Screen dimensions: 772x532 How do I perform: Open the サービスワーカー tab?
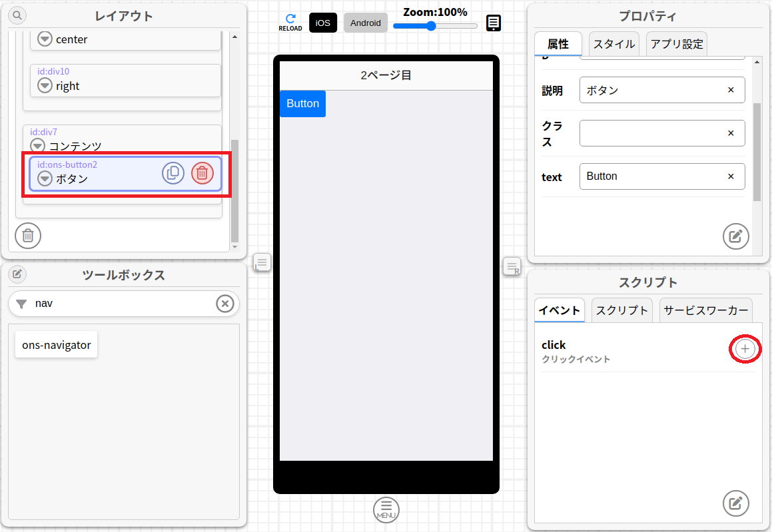705,310
